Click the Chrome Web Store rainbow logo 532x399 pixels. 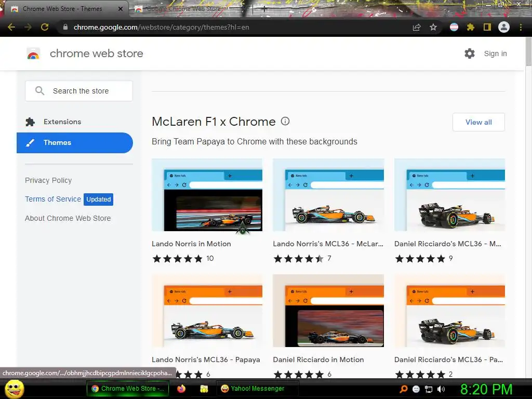tap(33, 54)
